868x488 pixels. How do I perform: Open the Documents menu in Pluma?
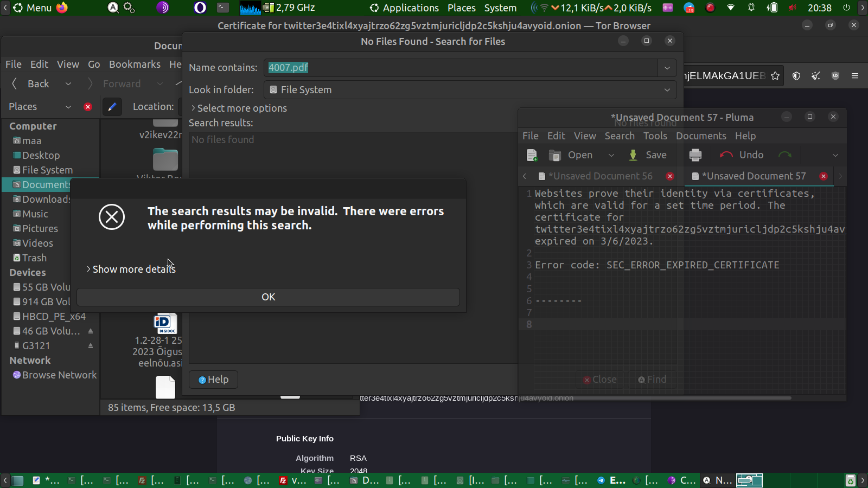pyautogui.click(x=700, y=136)
